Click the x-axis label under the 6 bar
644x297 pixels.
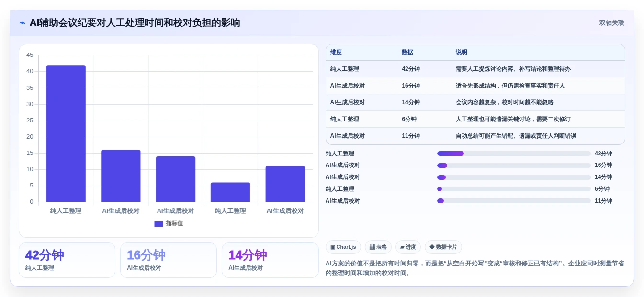[230, 211]
